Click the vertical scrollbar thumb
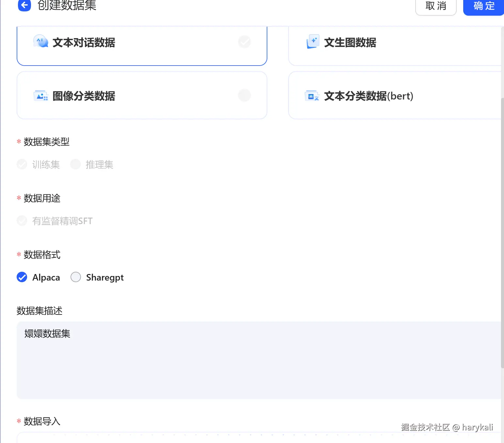 (x=502, y=233)
